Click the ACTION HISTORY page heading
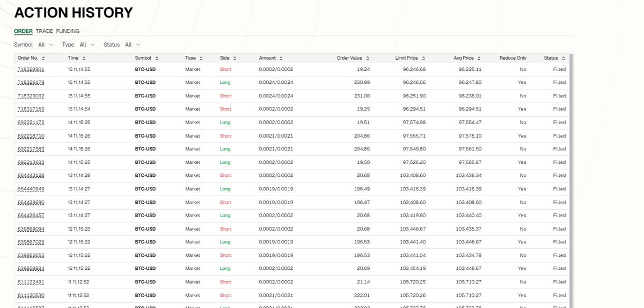 point(73,13)
